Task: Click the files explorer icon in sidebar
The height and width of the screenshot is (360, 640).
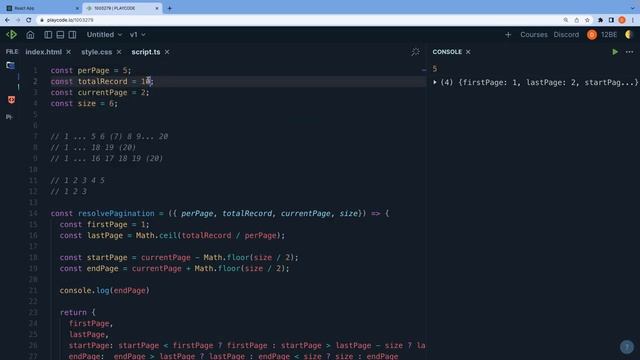Action: (11, 65)
